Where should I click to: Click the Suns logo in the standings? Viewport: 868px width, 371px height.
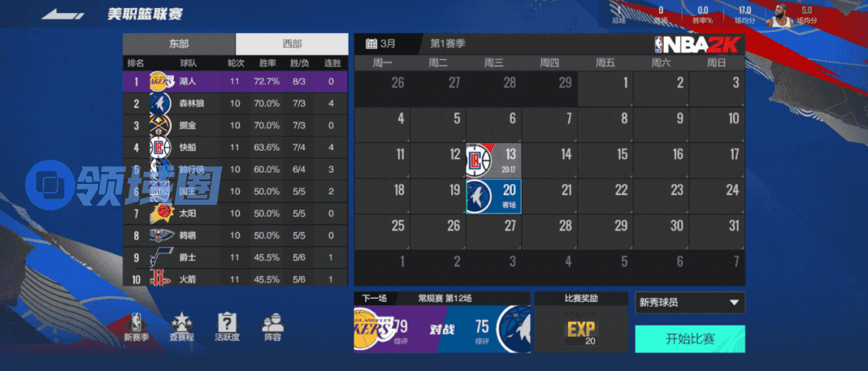pos(161,214)
